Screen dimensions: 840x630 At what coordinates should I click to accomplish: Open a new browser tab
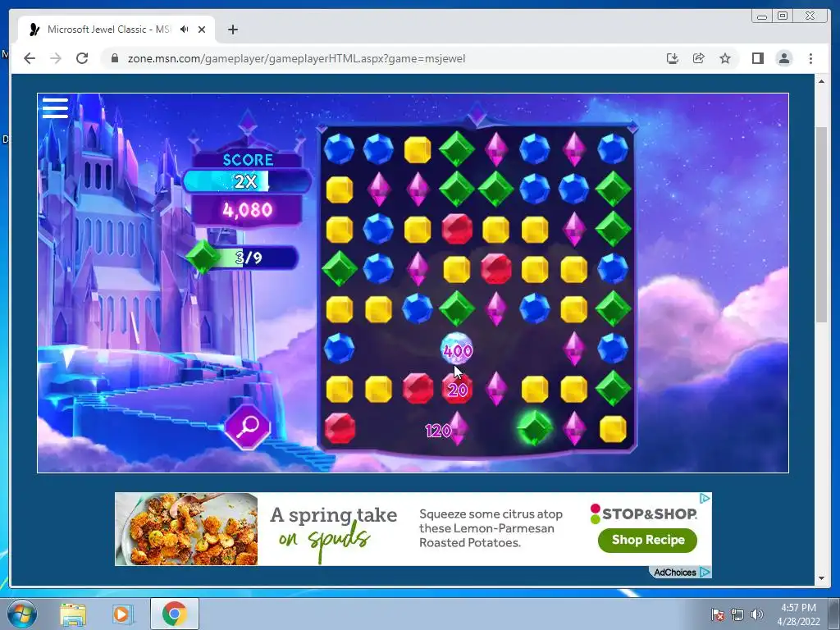coord(232,30)
